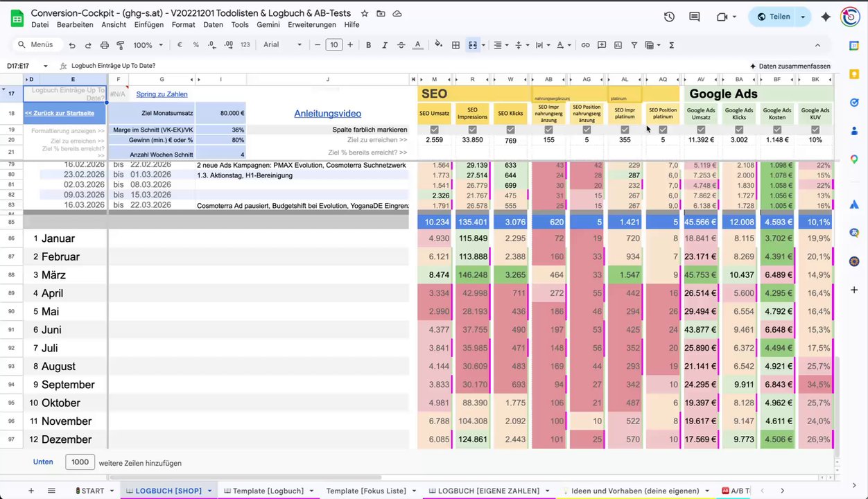Open the Anleitungsvideo link

click(x=328, y=114)
